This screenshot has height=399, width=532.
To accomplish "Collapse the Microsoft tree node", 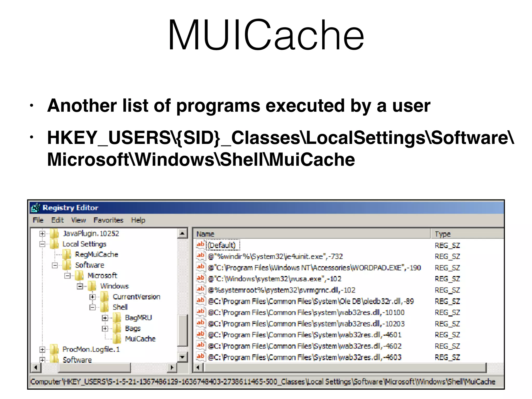I will pos(67,276).
